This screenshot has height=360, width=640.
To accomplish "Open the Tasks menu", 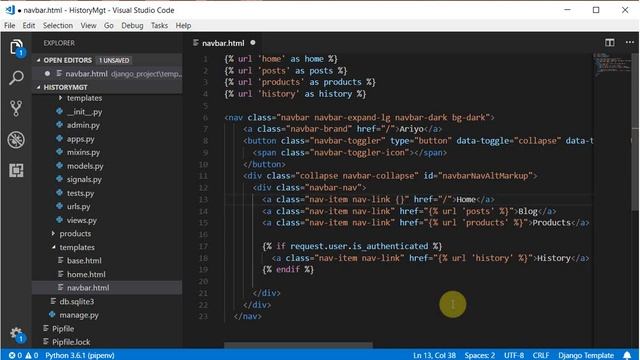I will pyautogui.click(x=159, y=25).
